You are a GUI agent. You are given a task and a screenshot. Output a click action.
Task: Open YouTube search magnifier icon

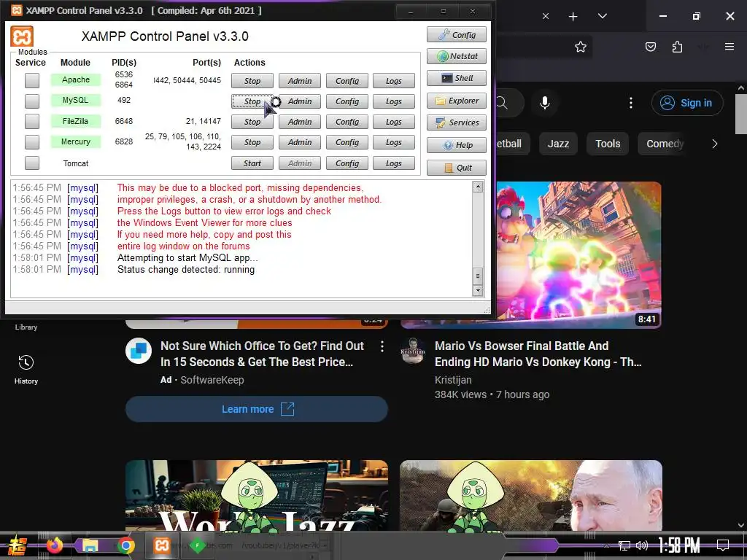tap(502, 103)
